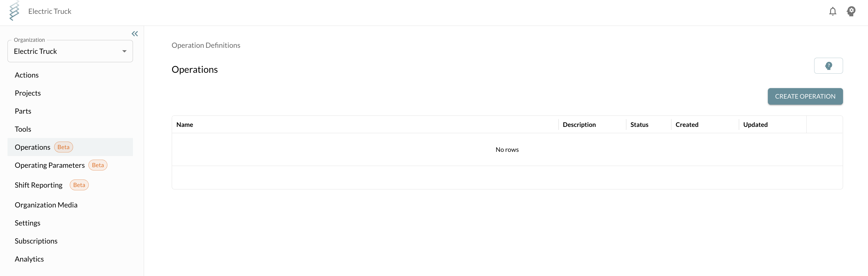Viewport: 868px width, 276px height.
Task: Click Beta badge next to Operations
Action: [63, 147]
